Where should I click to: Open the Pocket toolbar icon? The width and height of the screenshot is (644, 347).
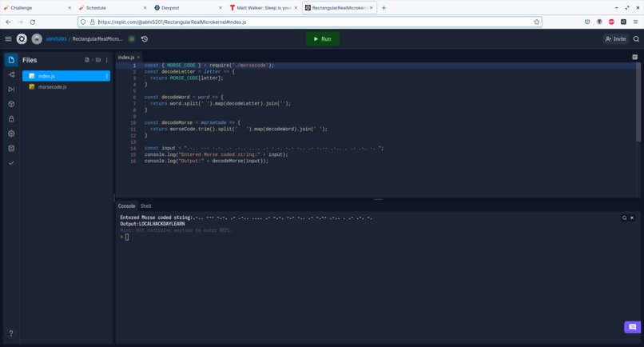tap(587, 22)
